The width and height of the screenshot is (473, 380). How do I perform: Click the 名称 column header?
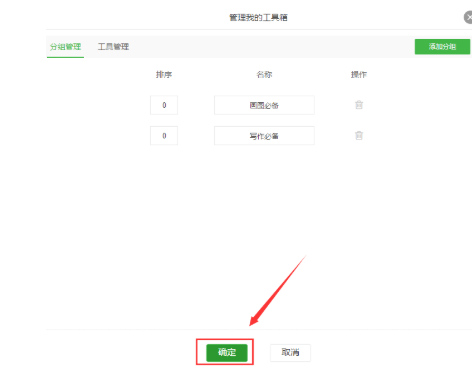pyautogui.click(x=264, y=75)
